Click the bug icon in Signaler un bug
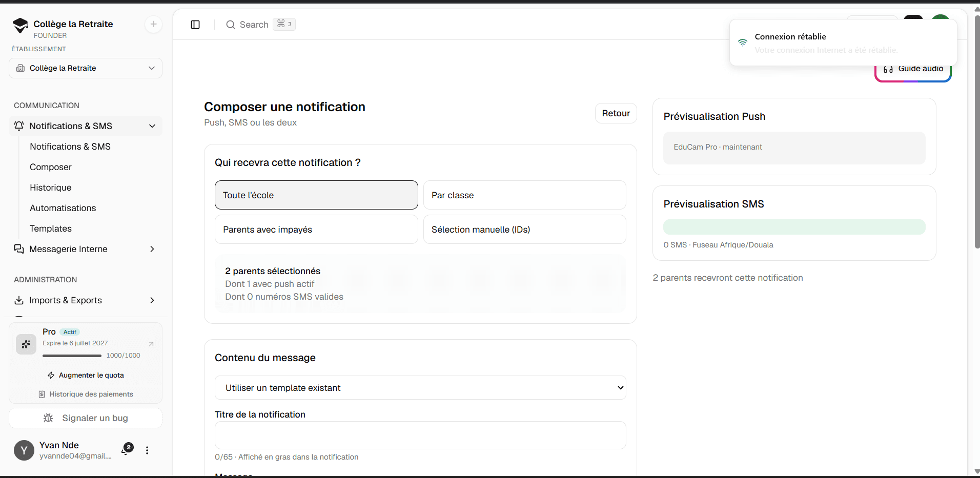The width and height of the screenshot is (980, 478). [x=48, y=418]
